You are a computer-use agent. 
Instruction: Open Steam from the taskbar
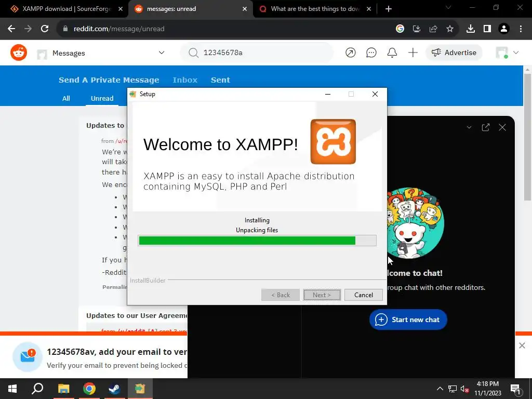pos(115,389)
